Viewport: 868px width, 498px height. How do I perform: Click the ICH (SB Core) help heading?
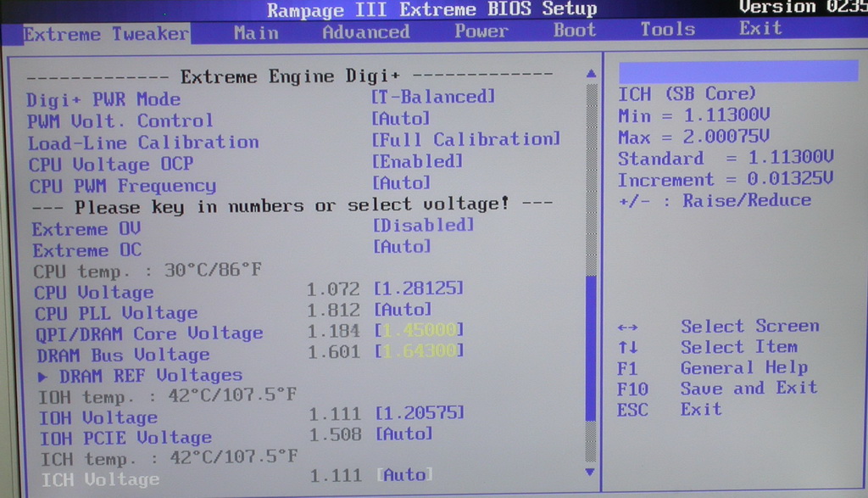point(687,94)
